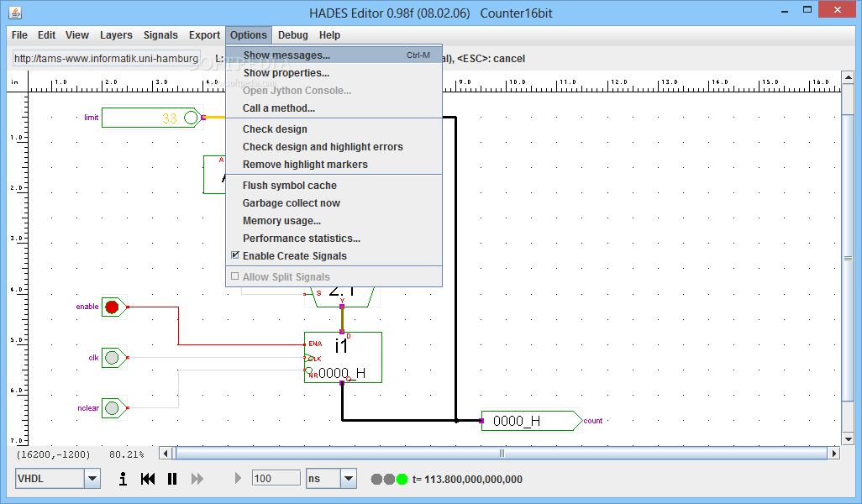Choose Show messages... menu entry
862x504 pixels.
(334, 55)
